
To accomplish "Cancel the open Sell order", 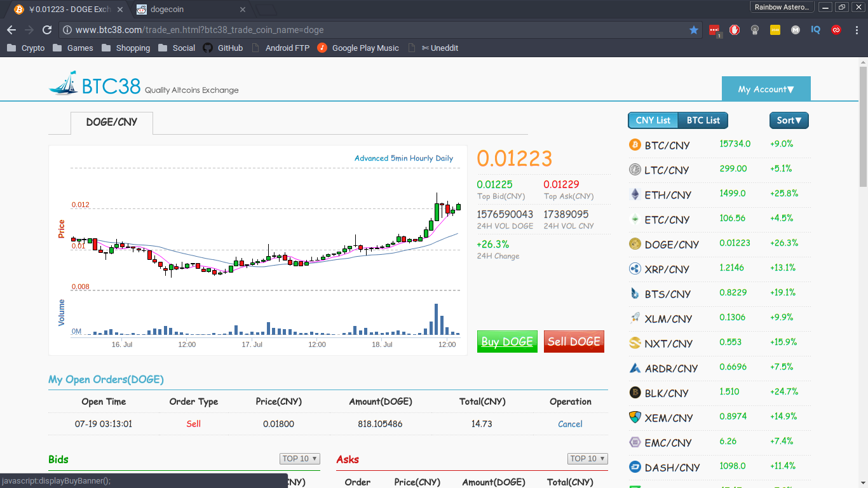I will [570, 424].
